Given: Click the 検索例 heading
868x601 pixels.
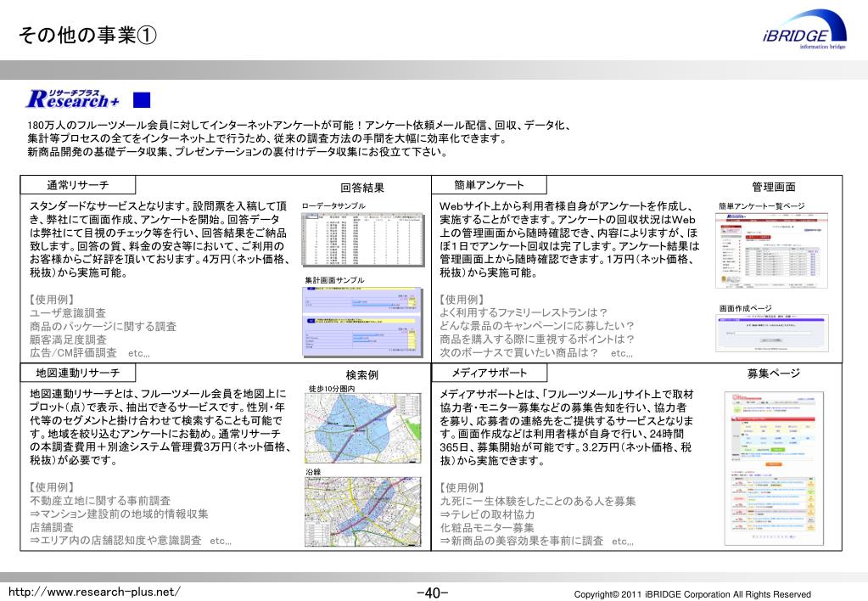Looking at the screenshot, I should click(362, 375).
